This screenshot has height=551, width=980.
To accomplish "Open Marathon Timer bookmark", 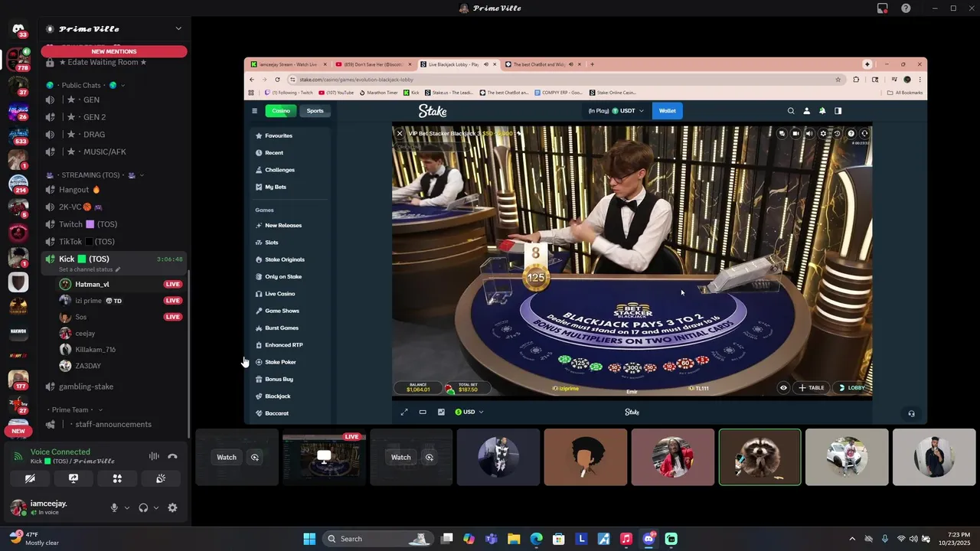I will click(x=378, y=93).
